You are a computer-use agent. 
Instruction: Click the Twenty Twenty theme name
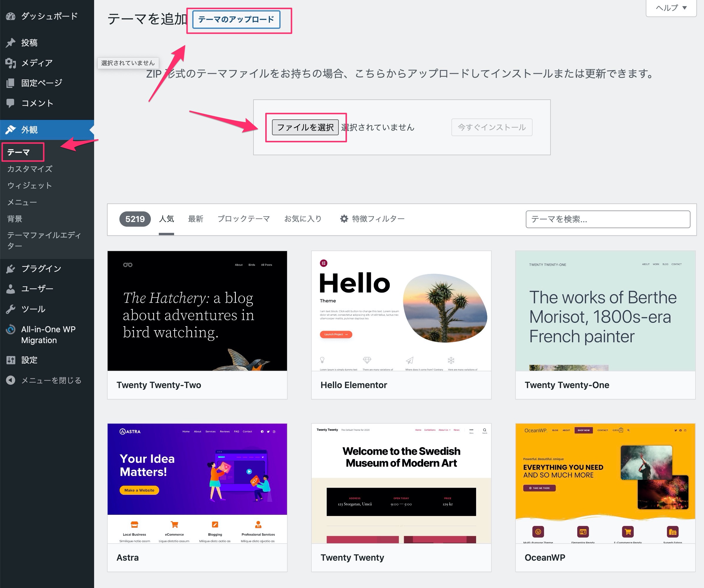point(352,558)
